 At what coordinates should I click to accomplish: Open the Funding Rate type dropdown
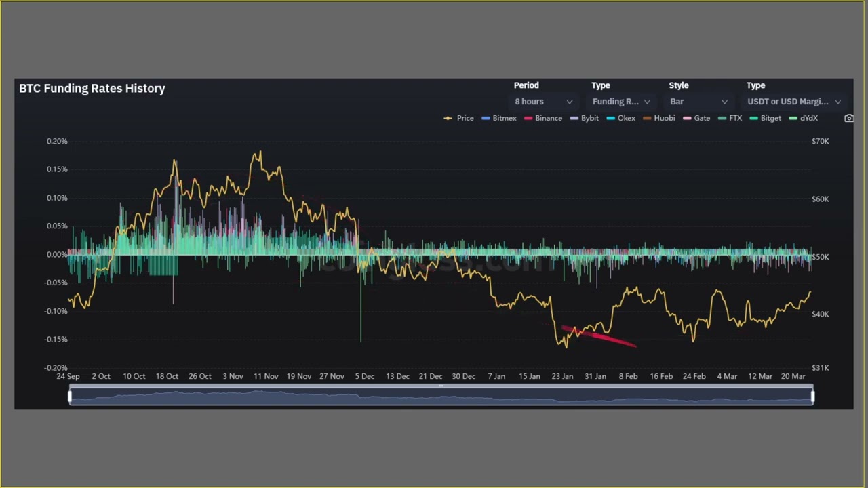[x=621, y=102]
